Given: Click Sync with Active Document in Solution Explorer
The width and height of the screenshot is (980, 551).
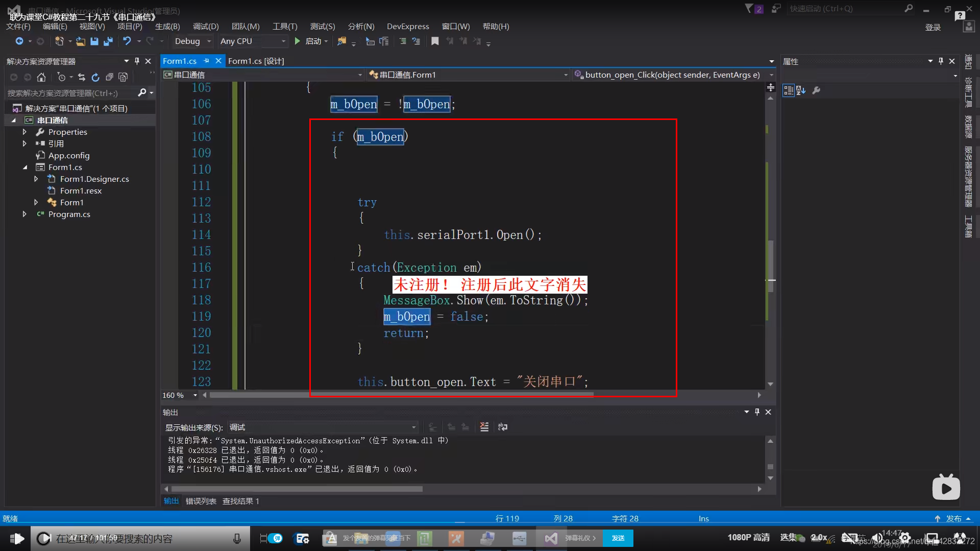Looking at the screenshot, I should point(82,77).
